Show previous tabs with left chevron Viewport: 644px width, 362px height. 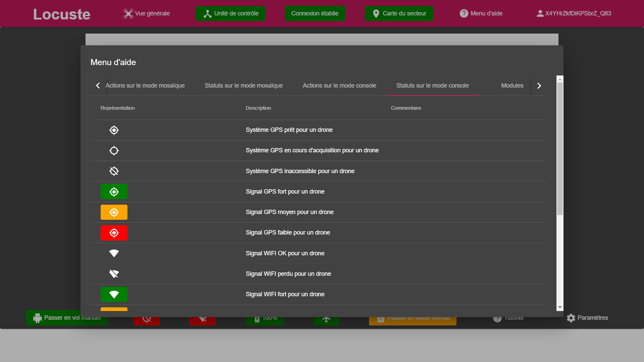(x=98, y=86)
